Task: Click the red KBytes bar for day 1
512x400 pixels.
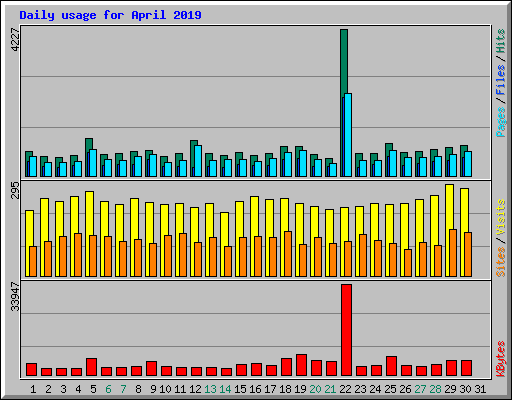Action: tap(31, 370)
